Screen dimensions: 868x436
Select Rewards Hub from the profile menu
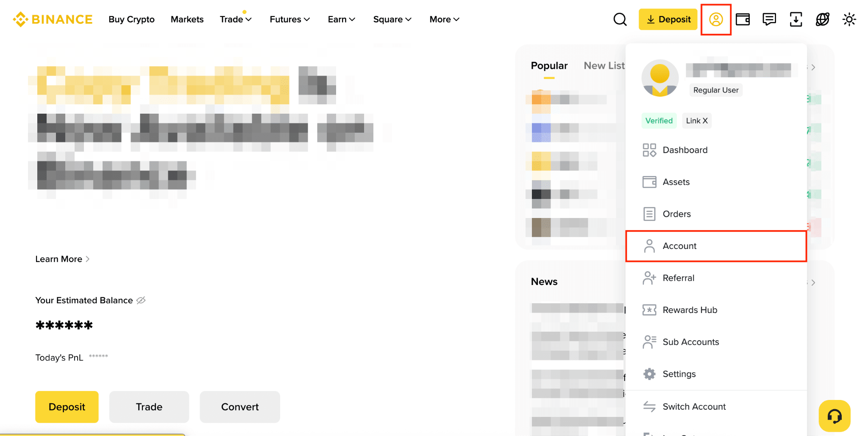716,310
